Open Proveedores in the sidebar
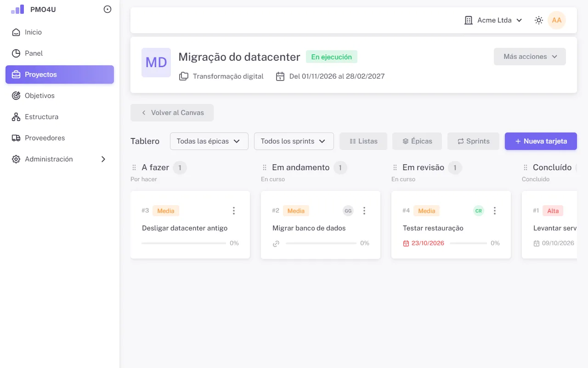Image resolution: width=588 pixels, height=368 pixels. [60, 138]
